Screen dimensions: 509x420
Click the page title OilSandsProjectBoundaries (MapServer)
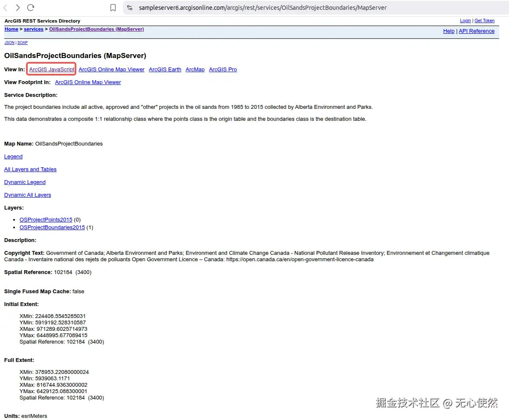tap(76, 56)
